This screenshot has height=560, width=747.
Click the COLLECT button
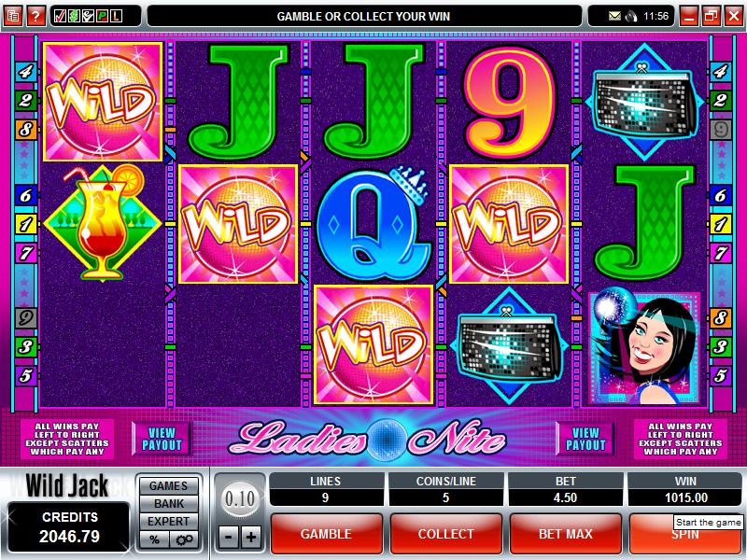(x=446, y=534)
